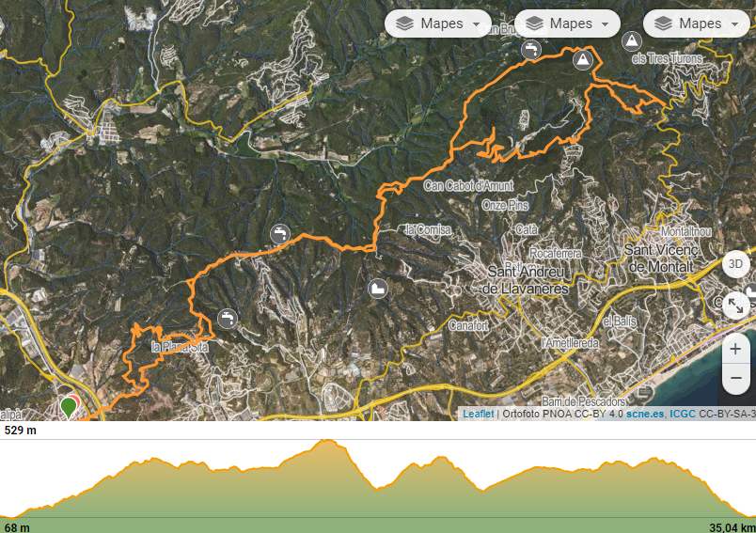Open the Leaflet attribution link
This screenshot has width=756, height=533.
[x=479, y=414]
